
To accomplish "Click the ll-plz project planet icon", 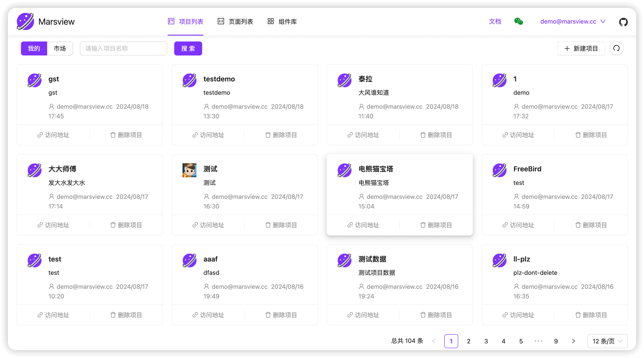I will tap(499, 260).
